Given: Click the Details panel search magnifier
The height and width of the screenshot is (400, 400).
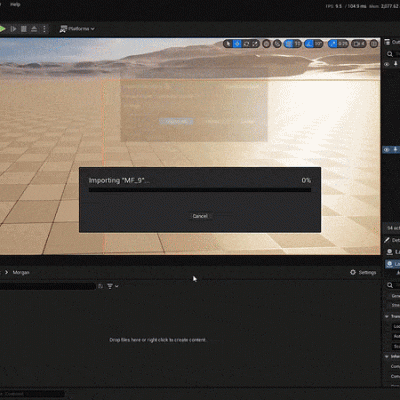Looking at the screenshot, I should tap(390, 285).
